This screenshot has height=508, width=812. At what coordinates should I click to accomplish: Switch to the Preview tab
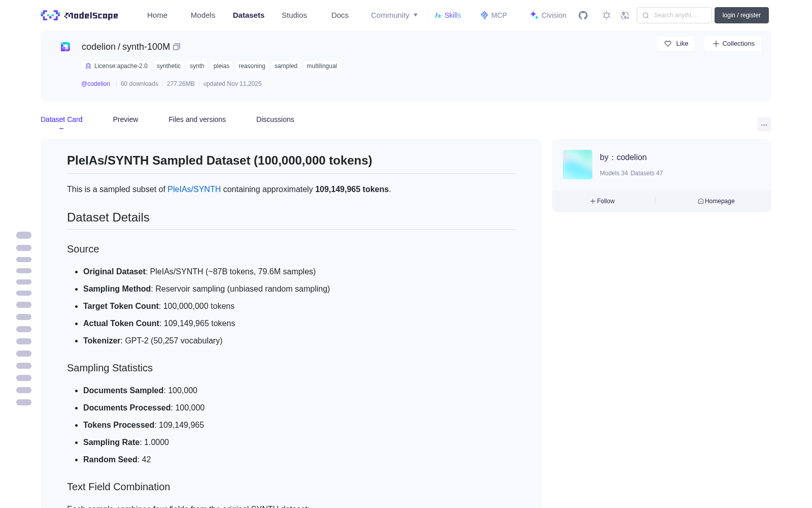point(125,119)
